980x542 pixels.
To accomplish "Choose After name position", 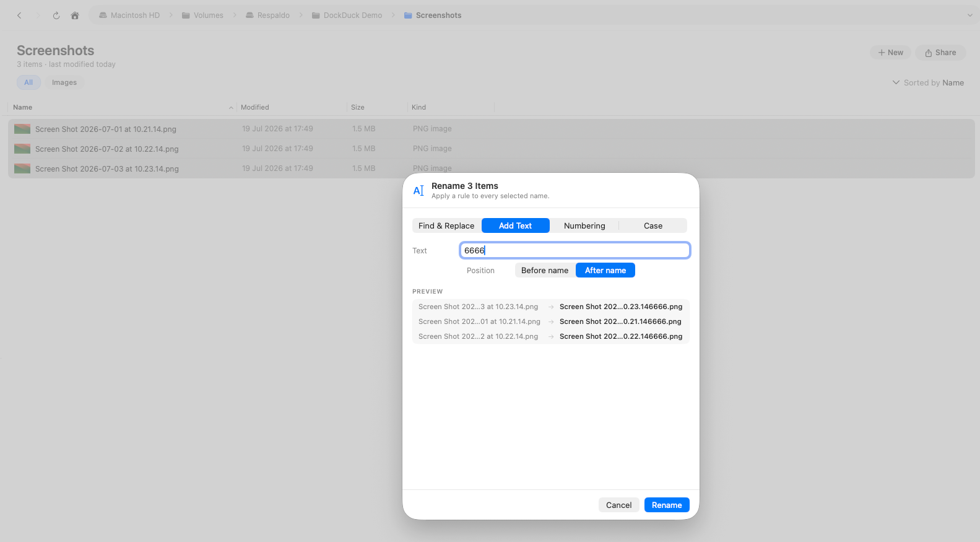I will point(605,271).
